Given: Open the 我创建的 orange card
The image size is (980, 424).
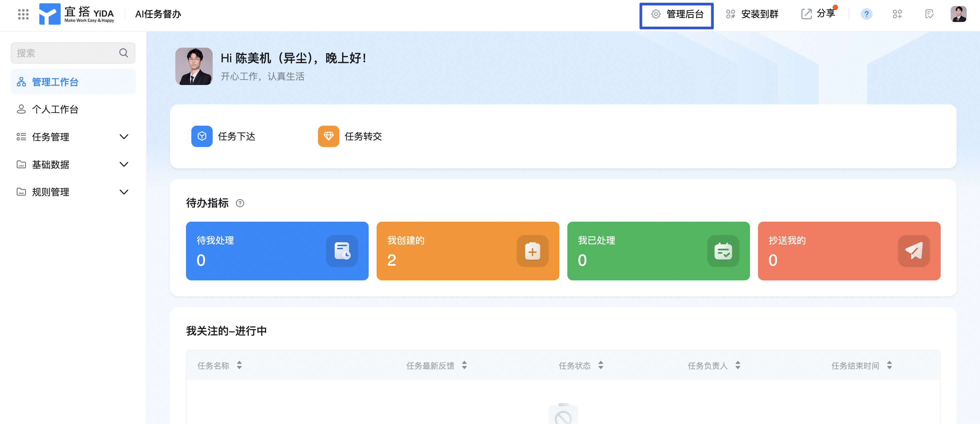Looking at the screenshot, I should click(x=468, y=251).
